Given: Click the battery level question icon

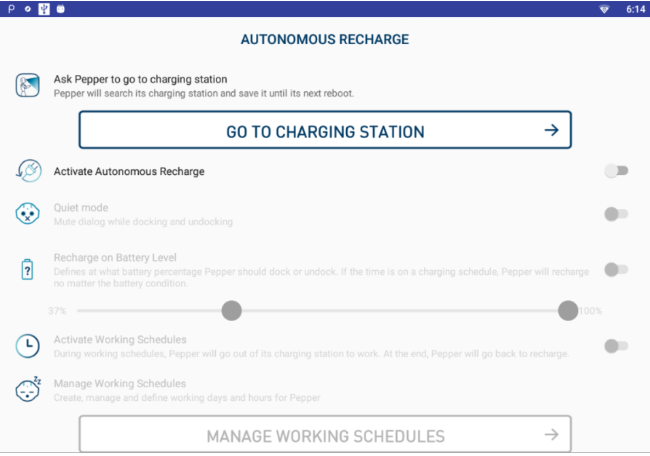Looking at the screenshot, I should pos(28,270).
